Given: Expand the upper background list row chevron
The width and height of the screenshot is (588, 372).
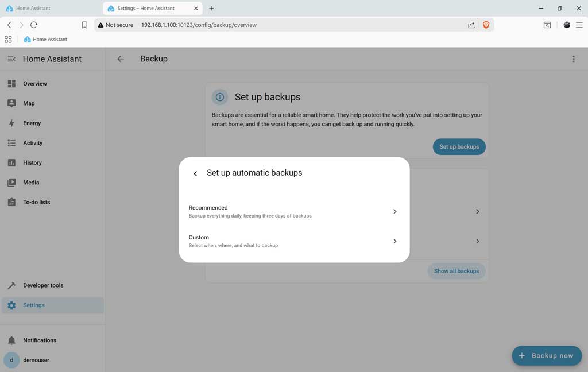Looking at the screenshot, I should 477,211.
